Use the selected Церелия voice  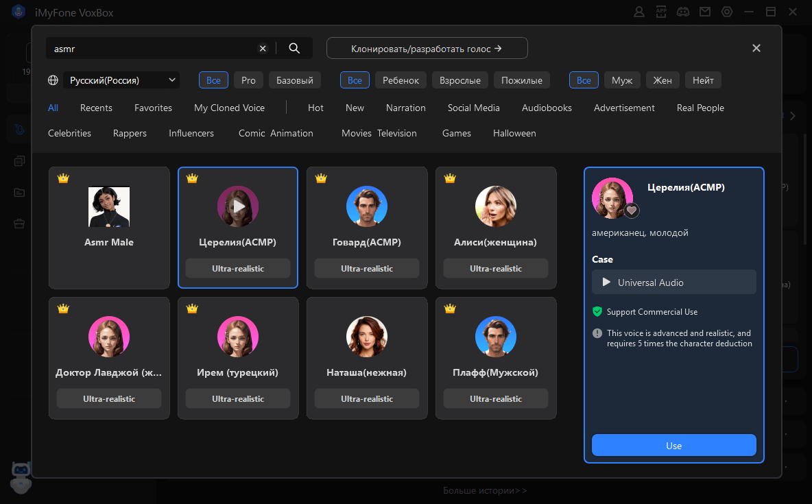673,446
